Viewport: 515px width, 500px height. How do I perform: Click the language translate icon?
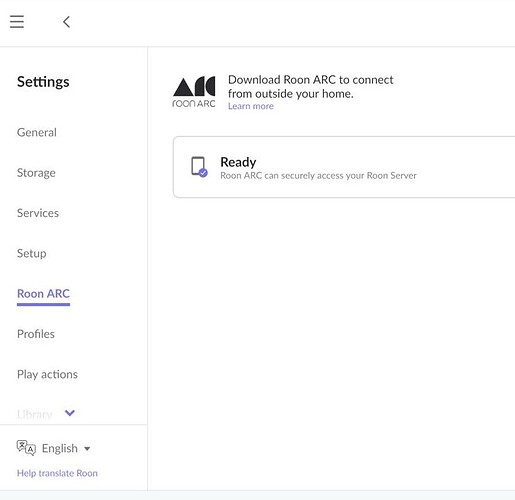[x=26, y=448]
